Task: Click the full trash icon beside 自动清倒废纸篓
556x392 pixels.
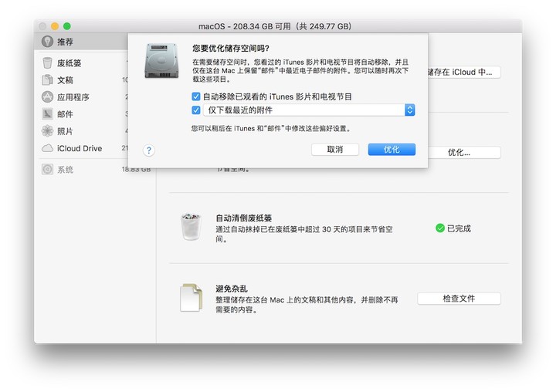Action: pyautogui.click(x=188, y=228)
